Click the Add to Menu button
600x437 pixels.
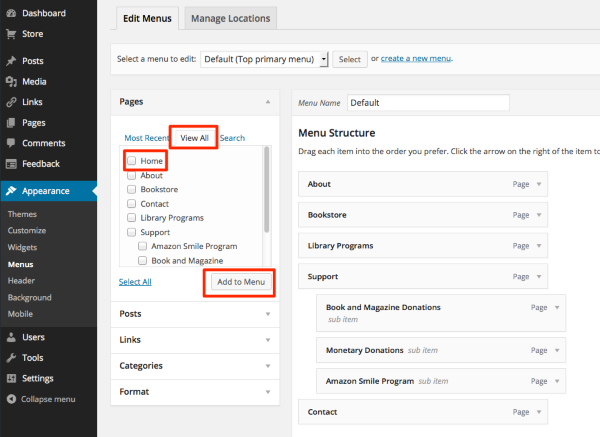click(x=240, y=282)
